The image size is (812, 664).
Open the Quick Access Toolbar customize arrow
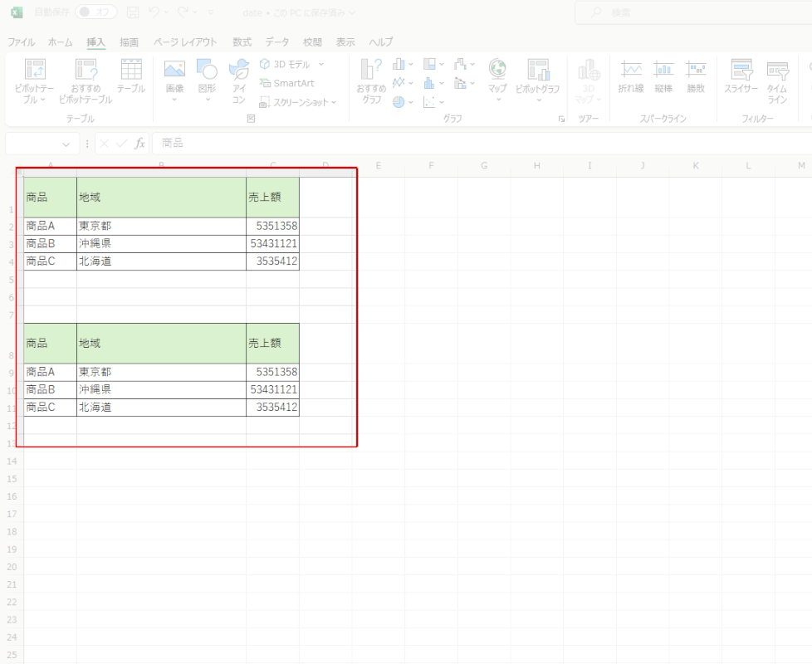coord(211,12)
